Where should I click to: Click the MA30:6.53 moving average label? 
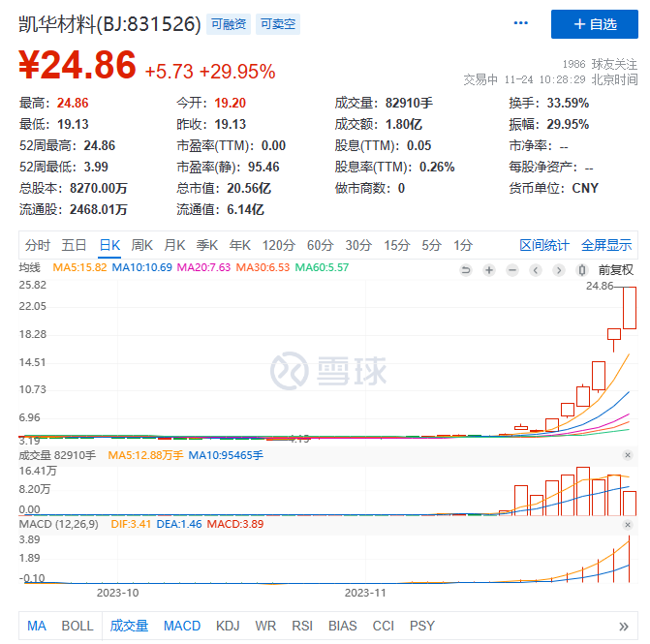(x=263, y=267)
